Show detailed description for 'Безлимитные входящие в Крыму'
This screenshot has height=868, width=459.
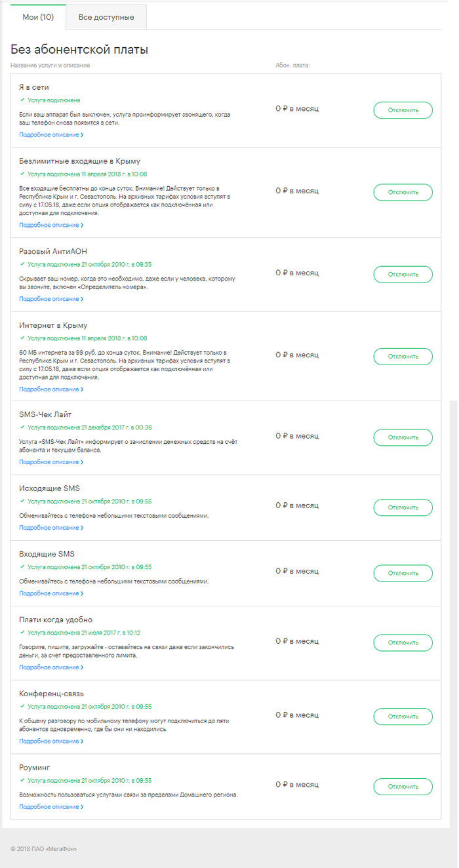pyautogui.click(x=51, y=225)
